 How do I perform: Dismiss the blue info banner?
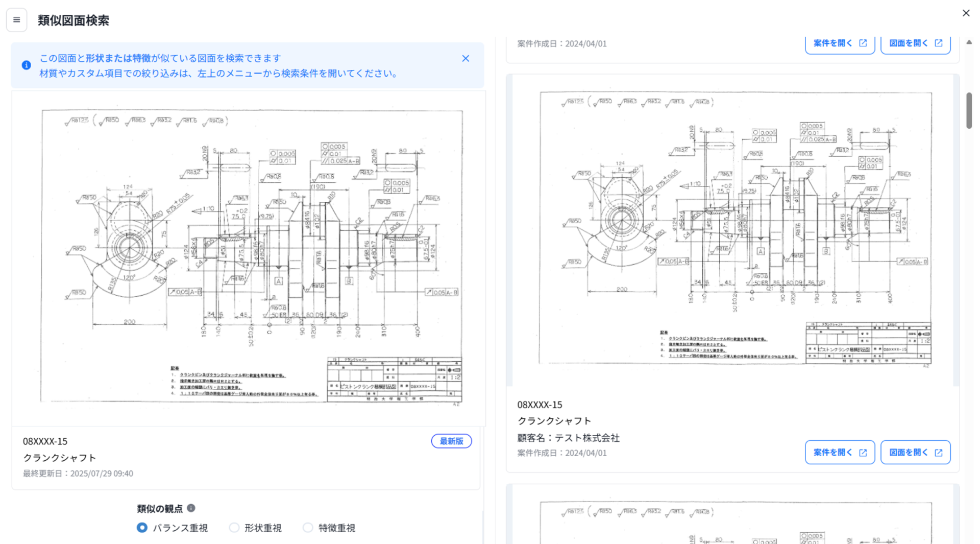[465, 59]
